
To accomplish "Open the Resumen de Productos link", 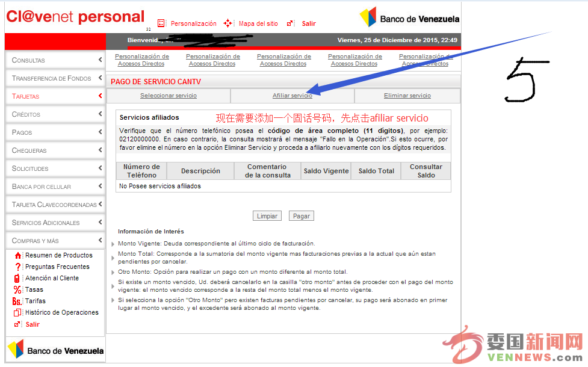I will click(59, 255).
